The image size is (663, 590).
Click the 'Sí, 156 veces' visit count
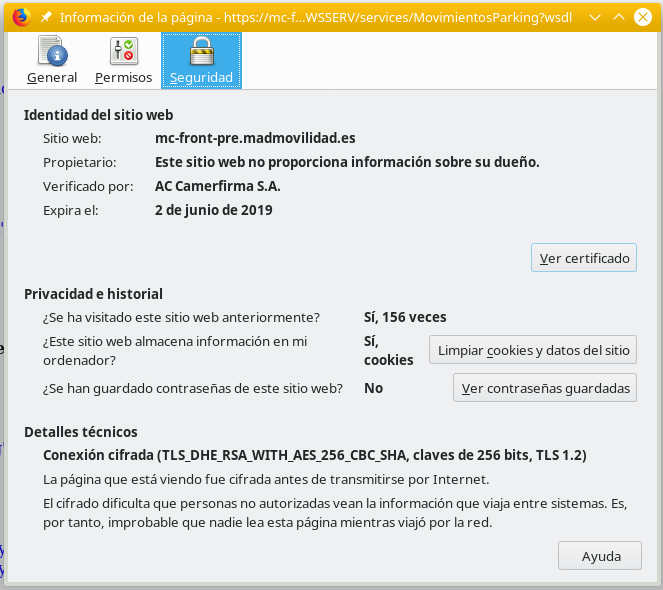pyautogui.click(x=404, y=317)
